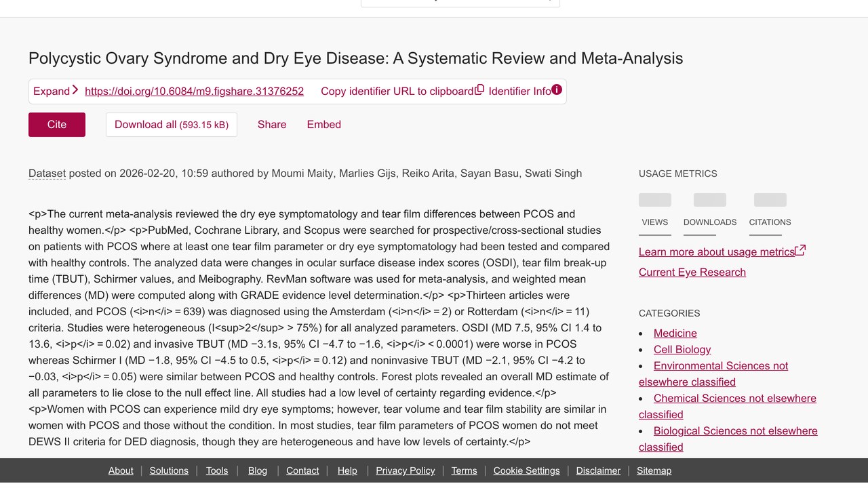Open Cookie Settings in the footer
Image resolution: width=868 pixels, height=488 pixels.
click(527, 470)
